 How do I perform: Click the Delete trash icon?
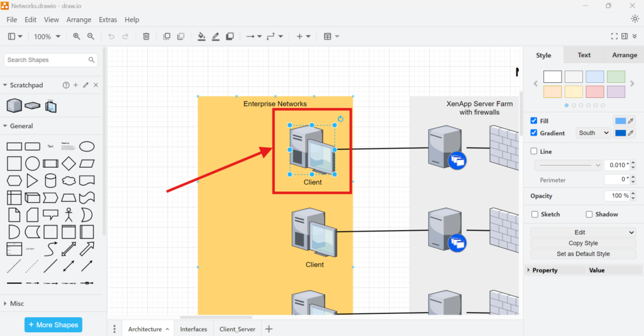coord(146,36)
